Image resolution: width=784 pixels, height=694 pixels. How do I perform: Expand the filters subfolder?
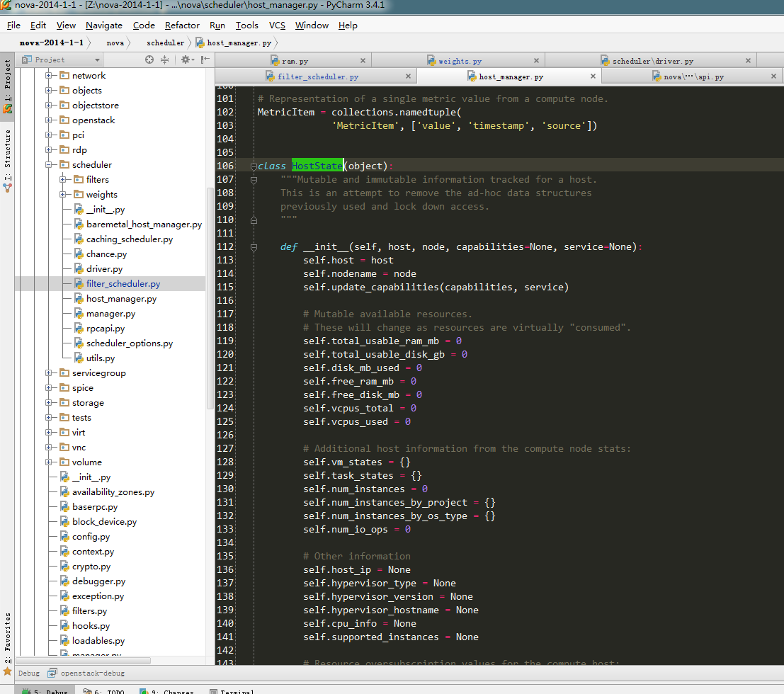click(x=62, y=179)
